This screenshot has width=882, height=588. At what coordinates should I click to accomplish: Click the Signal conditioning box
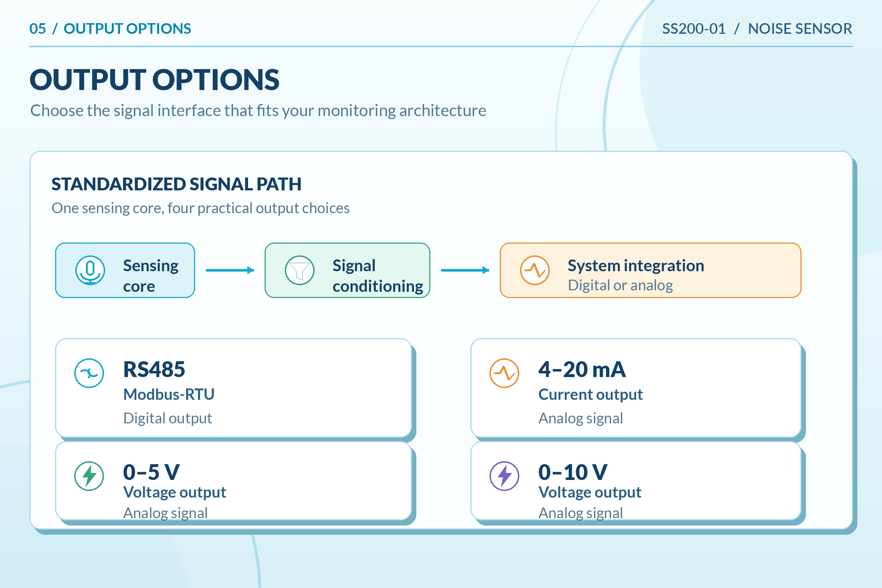(347, 270)
